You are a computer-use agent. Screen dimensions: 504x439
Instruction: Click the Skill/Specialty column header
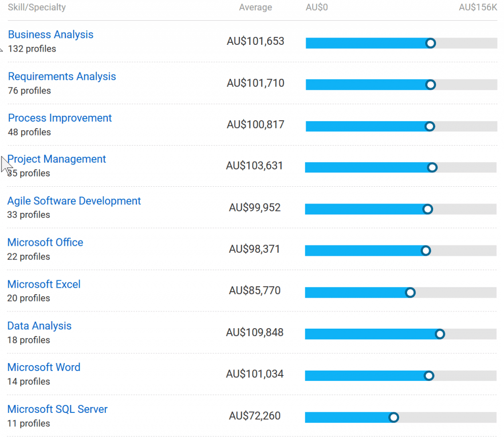[x=37, y=7]
